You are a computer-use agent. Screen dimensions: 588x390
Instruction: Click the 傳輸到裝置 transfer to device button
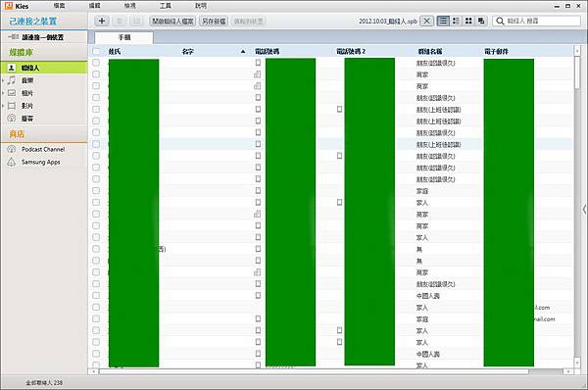[249, 21]
